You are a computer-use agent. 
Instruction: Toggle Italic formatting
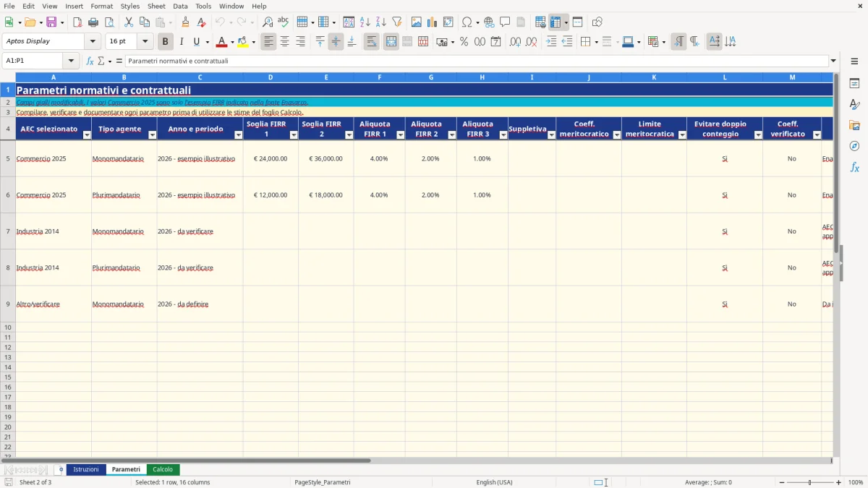[182, 42]
